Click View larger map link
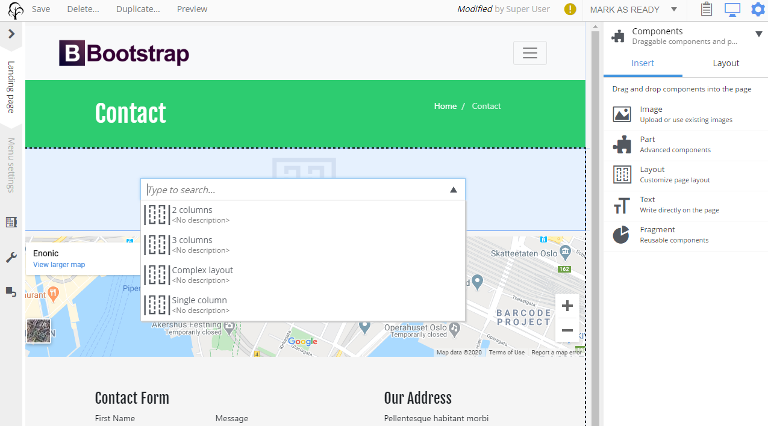 point(59,264)
